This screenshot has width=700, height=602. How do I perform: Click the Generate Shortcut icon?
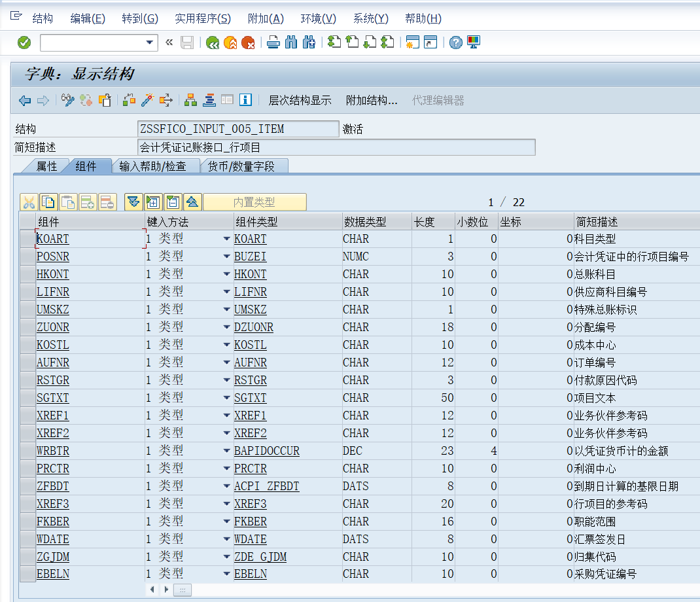point(430,43)
